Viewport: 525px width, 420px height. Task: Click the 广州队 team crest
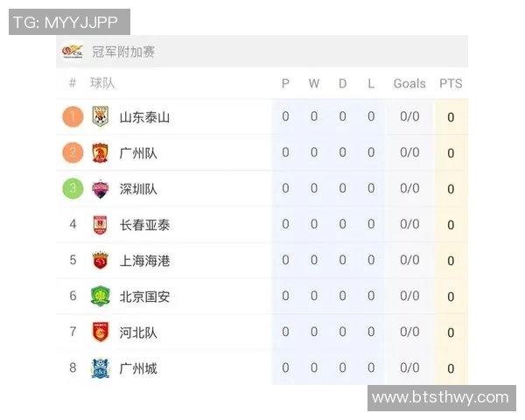click(x=100, y=153)
